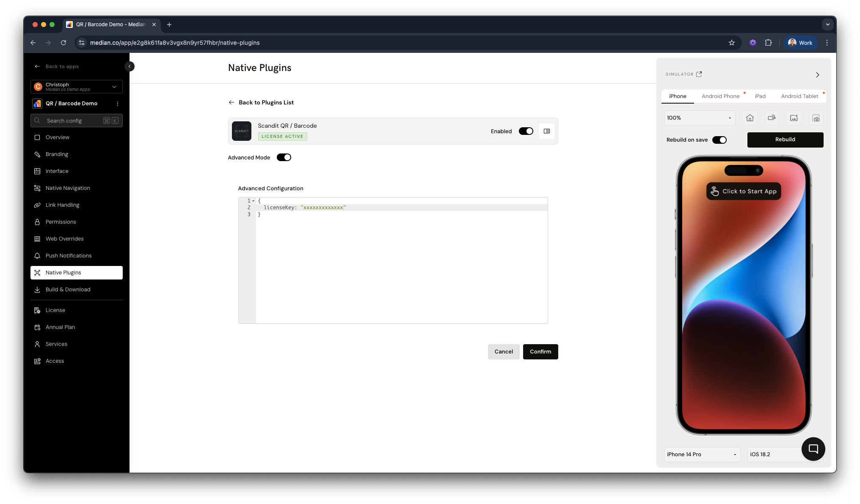Collapse the sidebar with the chevron button
This screenshot has width=860, height=504.
[130, 66]
